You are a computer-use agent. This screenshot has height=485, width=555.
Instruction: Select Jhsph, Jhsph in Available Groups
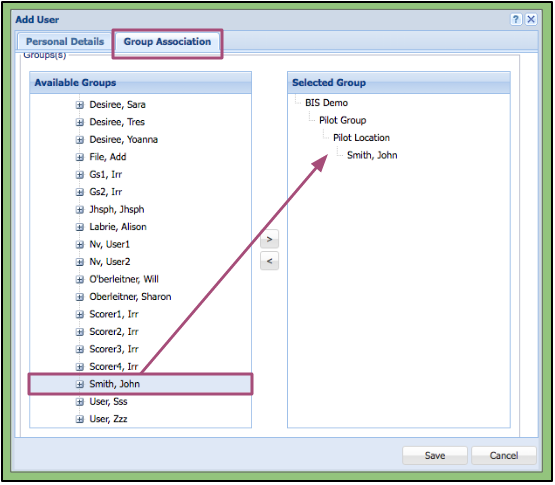click(117, 210)
